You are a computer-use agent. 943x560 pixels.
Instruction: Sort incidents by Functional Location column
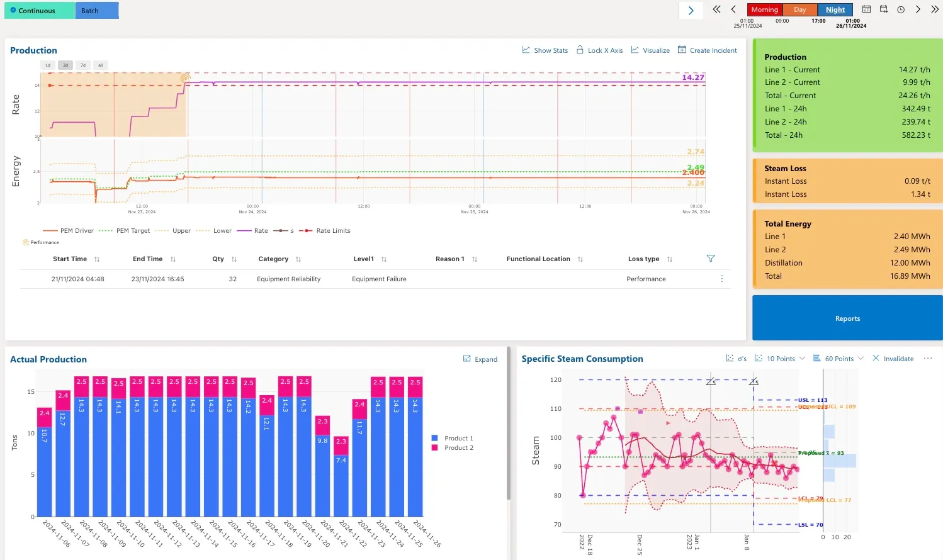pos(580,259)
